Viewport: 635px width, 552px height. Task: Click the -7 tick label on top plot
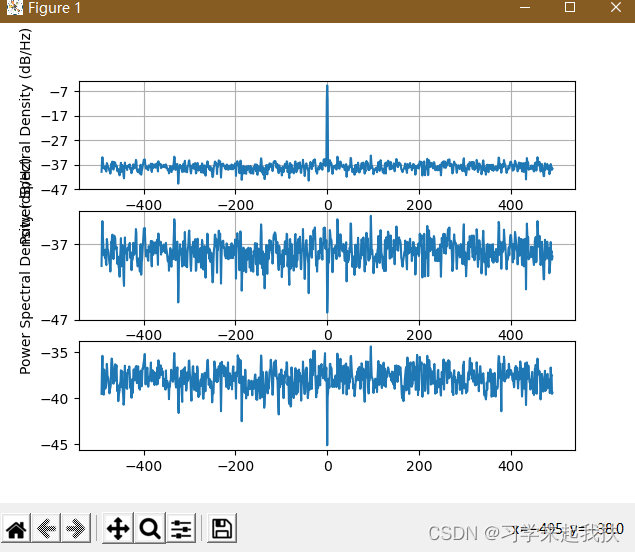pyautogui.click(x=59, y=92)
